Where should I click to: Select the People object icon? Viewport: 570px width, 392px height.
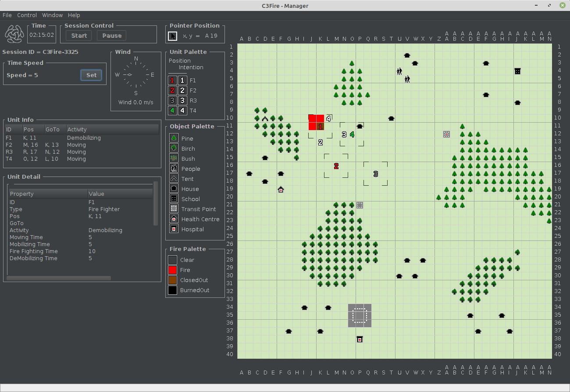pyautogui.click(x=174, y=169)
